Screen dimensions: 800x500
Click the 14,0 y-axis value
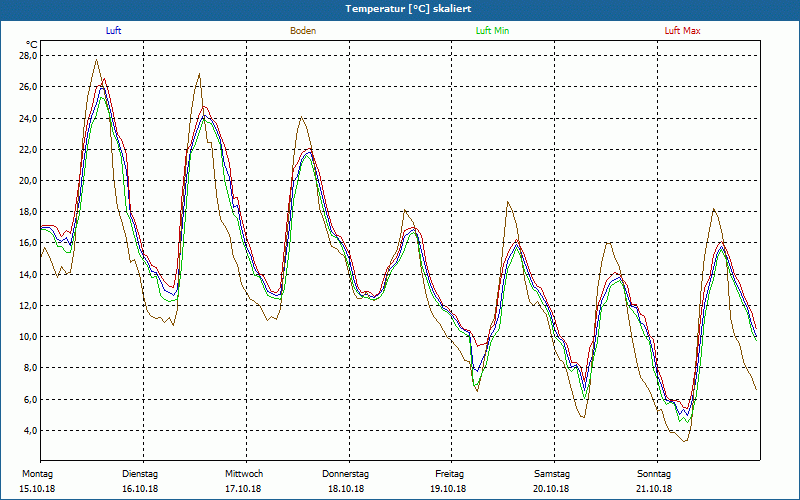(29, 274)
